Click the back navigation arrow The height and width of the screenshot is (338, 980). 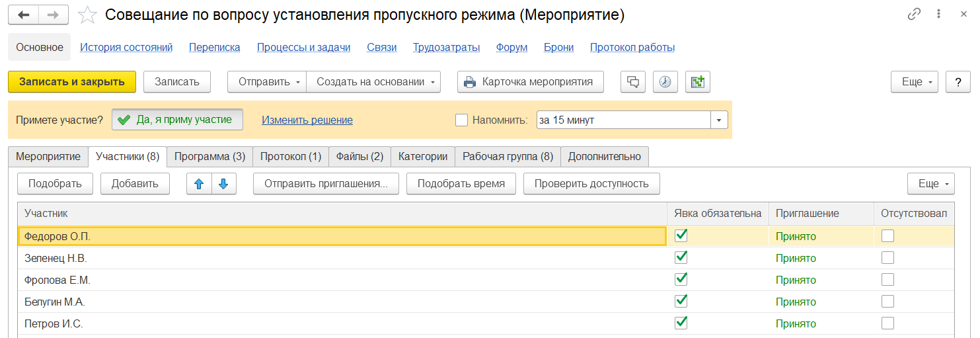[x=23, y=15]
